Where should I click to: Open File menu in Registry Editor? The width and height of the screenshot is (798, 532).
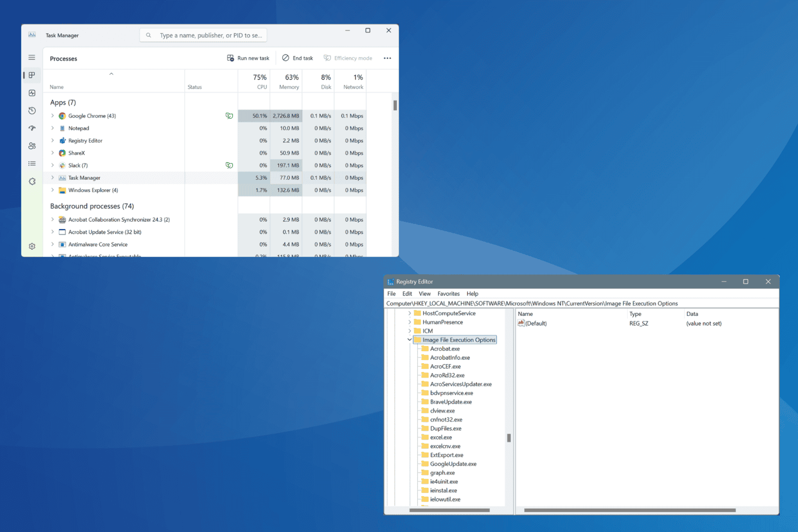click(x=391, y=294)
